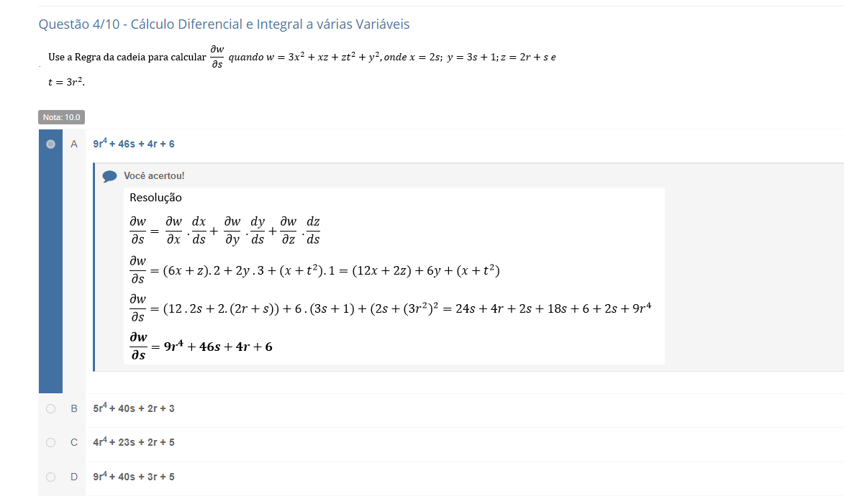Click the Você acertou! feedback text
The image size is (844, 504).
[154, 176]
